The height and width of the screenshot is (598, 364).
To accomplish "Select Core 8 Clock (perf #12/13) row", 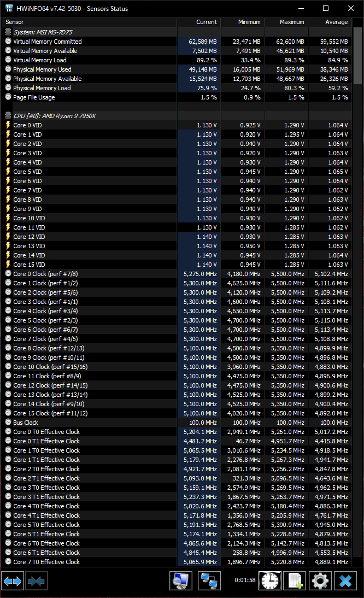I will [177, 348].
